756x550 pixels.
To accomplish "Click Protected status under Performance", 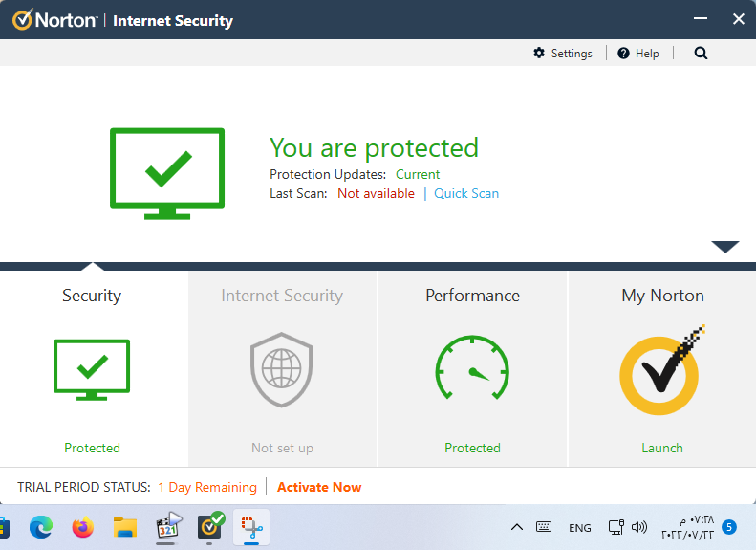I will click(472, 448).
